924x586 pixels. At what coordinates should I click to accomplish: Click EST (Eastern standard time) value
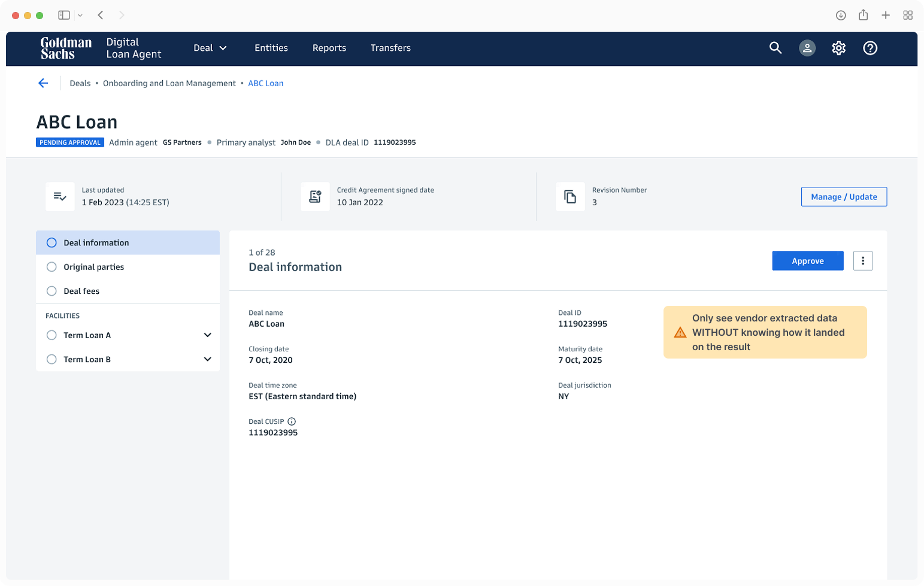click(x=302, y=396)
